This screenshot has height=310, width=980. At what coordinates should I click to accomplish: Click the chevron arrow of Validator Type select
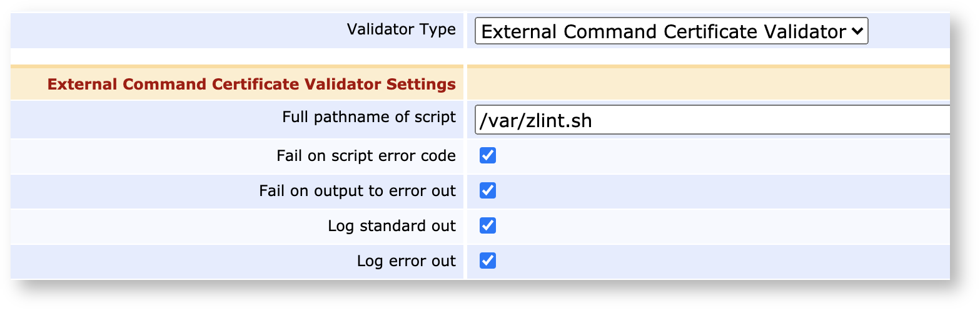pyautogui.click(x=857, y=31)
